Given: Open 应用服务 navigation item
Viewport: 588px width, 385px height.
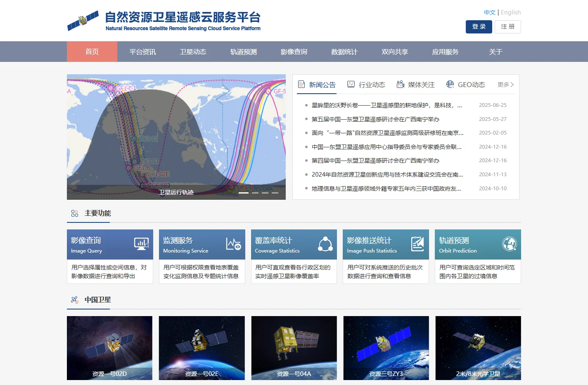Looking at the screenshot, I should [445, 52].
